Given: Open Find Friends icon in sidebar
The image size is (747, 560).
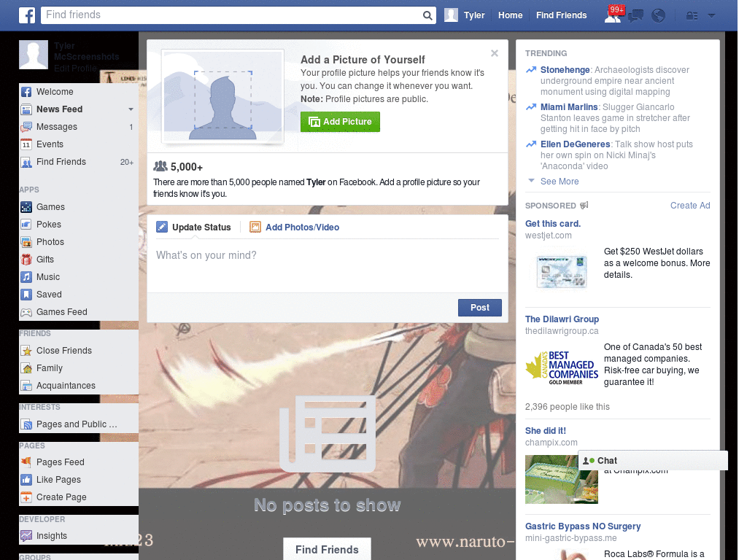Looking at the screenshot, I should (26, 163).
